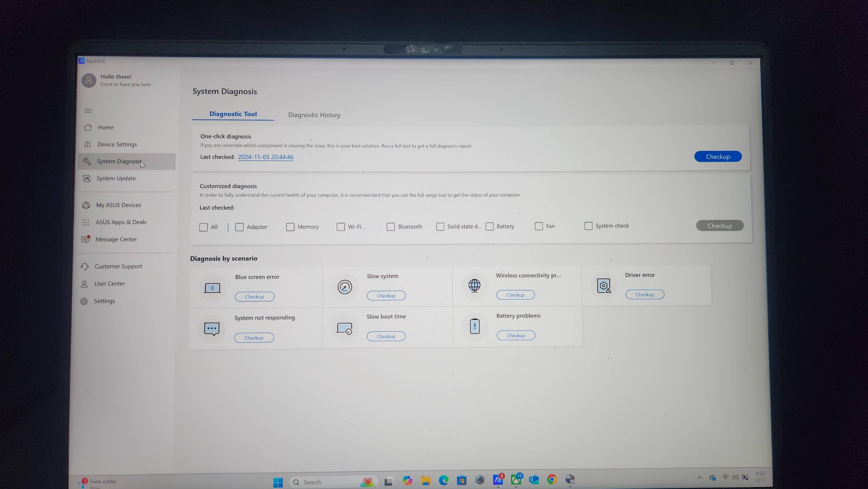The image size is (868, 489).
Task: Enable the Memory test checkbox
Action: point(290,227)
